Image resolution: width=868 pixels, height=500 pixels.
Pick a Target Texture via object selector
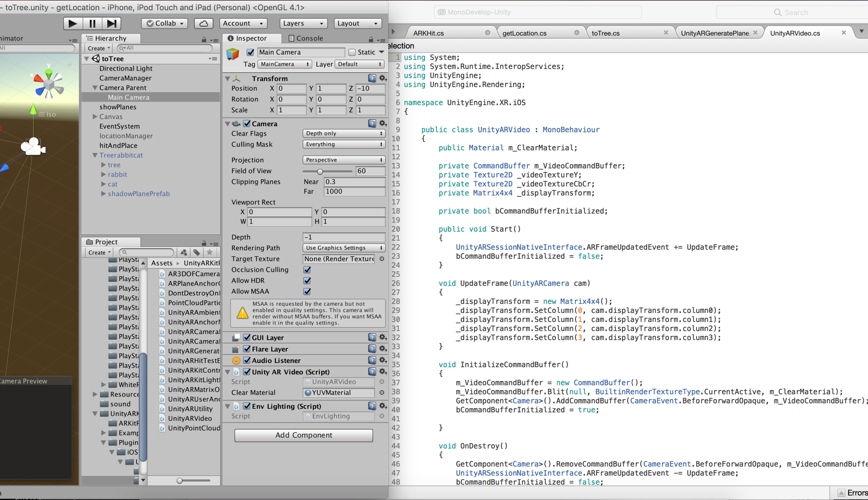pos(382,259)
